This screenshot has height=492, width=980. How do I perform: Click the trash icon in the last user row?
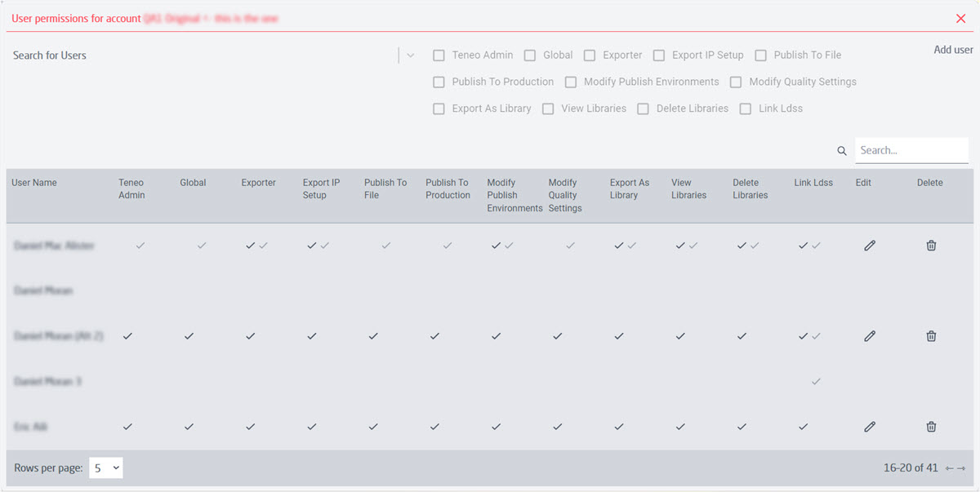[x=931, y=427]
